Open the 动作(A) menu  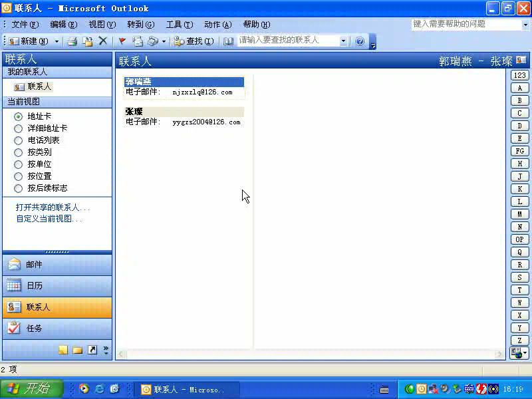(x=218, y=25)
